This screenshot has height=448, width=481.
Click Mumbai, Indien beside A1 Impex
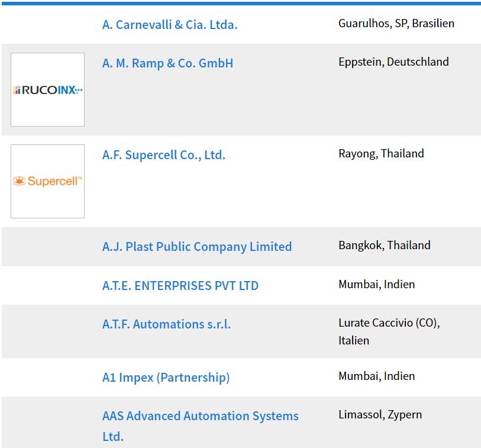[x=377, y=376]
